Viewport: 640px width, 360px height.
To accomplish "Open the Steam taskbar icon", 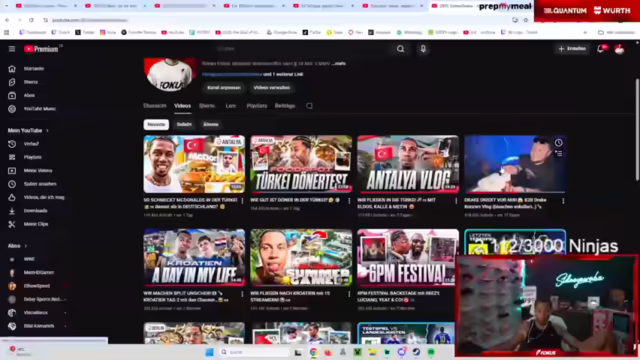I will [x=416, y=352].
